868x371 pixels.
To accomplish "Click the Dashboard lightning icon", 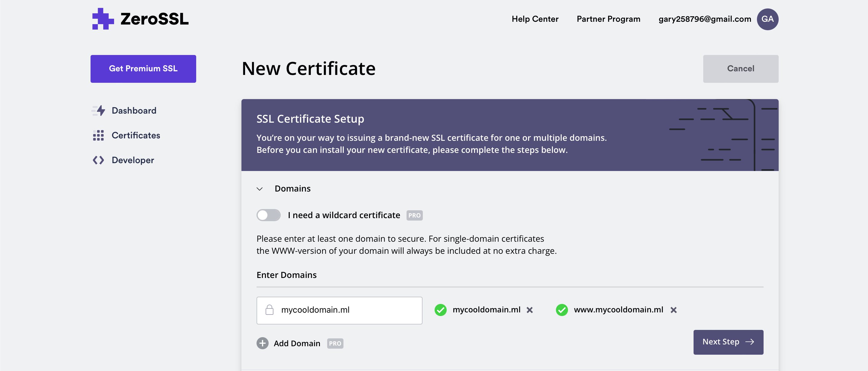I will [98, 111].
